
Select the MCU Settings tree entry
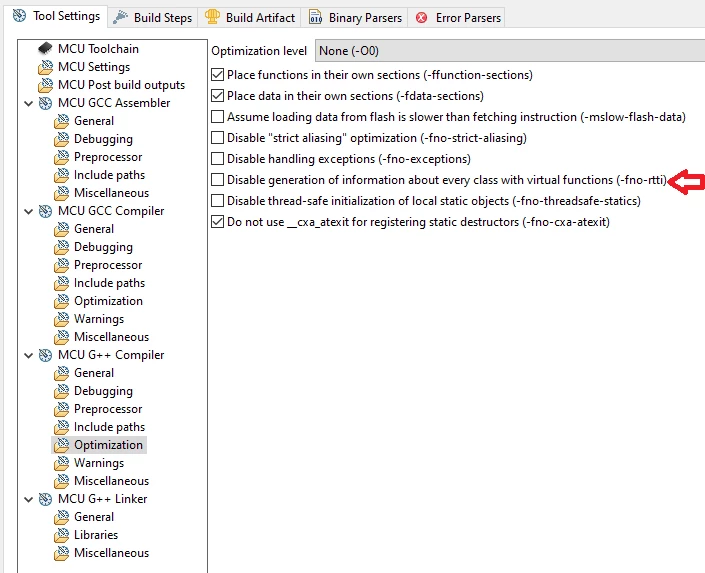pos(94,67)
